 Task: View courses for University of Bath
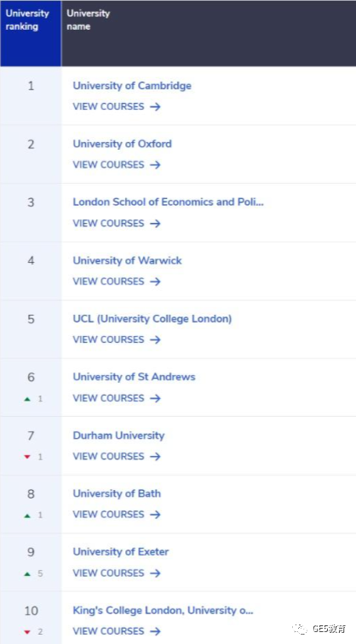pos(117,515)
